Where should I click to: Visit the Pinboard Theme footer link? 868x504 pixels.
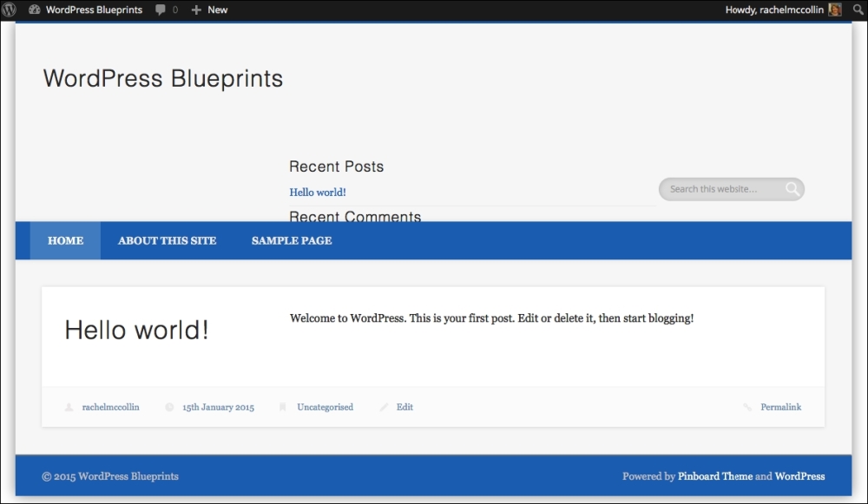tap(714, 476)
